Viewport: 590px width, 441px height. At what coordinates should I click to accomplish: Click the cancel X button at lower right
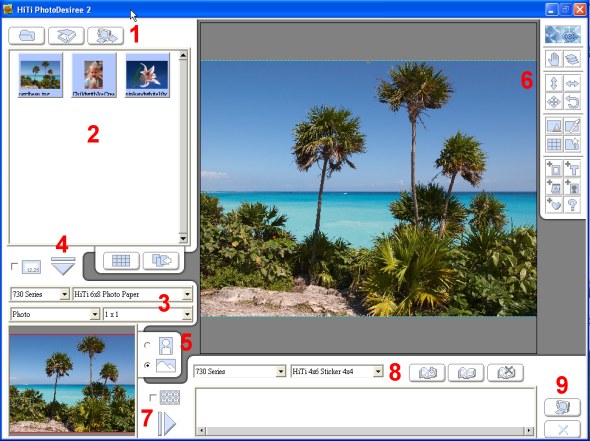click(563, 429)
